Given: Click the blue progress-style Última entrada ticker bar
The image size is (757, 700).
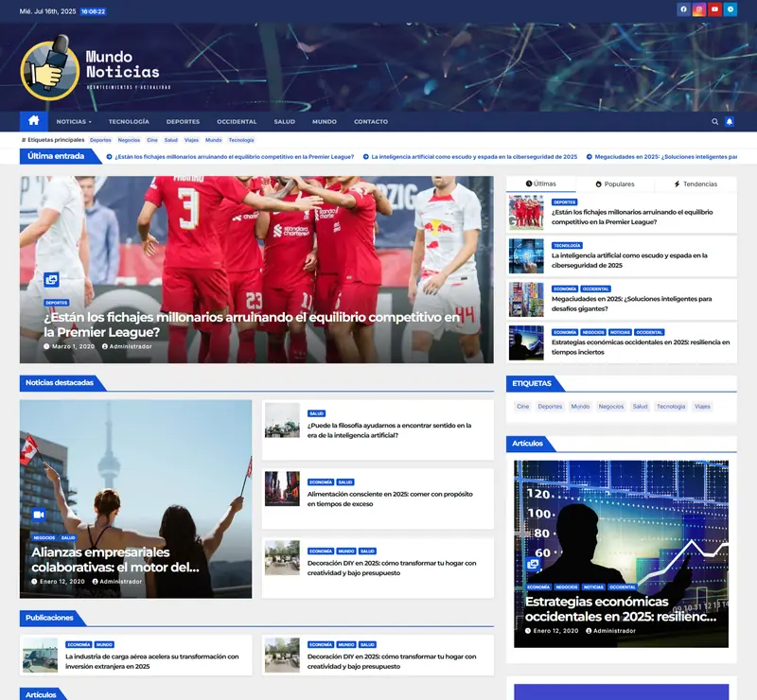Looking at the screenshot, I should coord(57,156).
